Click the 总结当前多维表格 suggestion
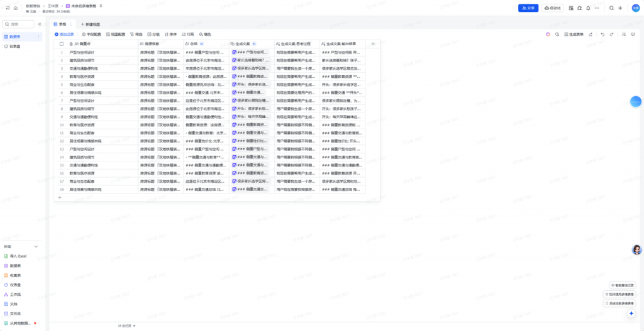This screenshot has width=644, height=331. 619,303
